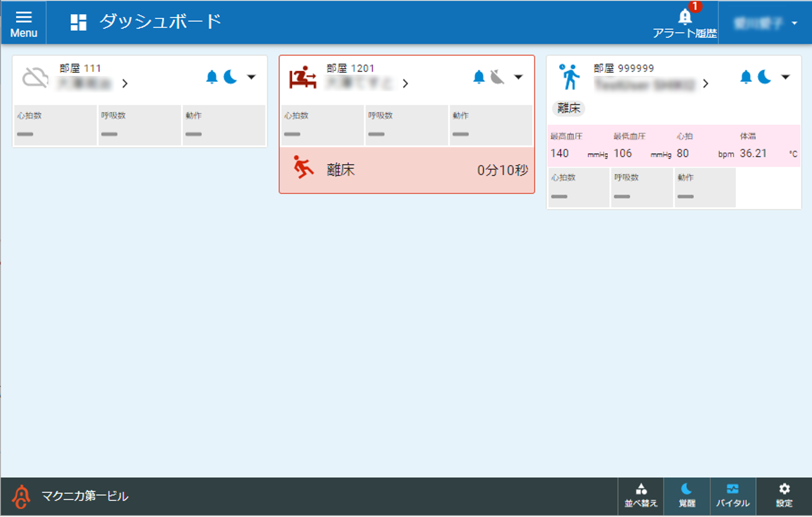Open the hamburger Menu button
Viewport: 812px width, 517px height.
23,23
